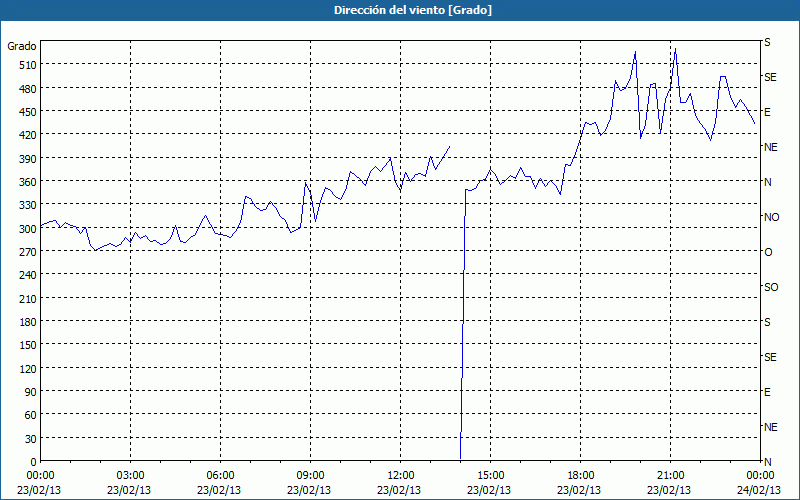800x500 pixels.
Task: Select the 24/02/13 date label
Action: [x=759, y=490]
